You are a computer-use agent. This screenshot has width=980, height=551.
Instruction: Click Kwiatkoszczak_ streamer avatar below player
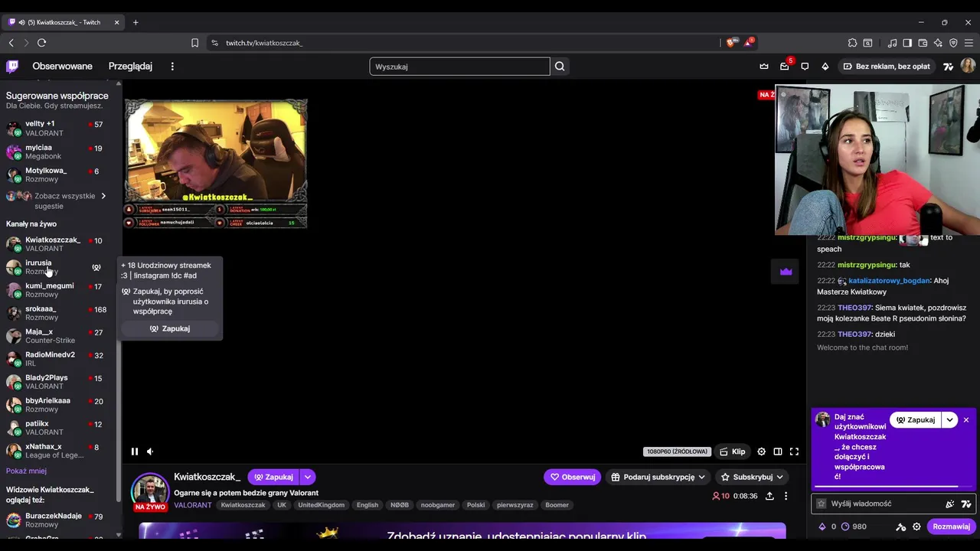coord(150,491)
